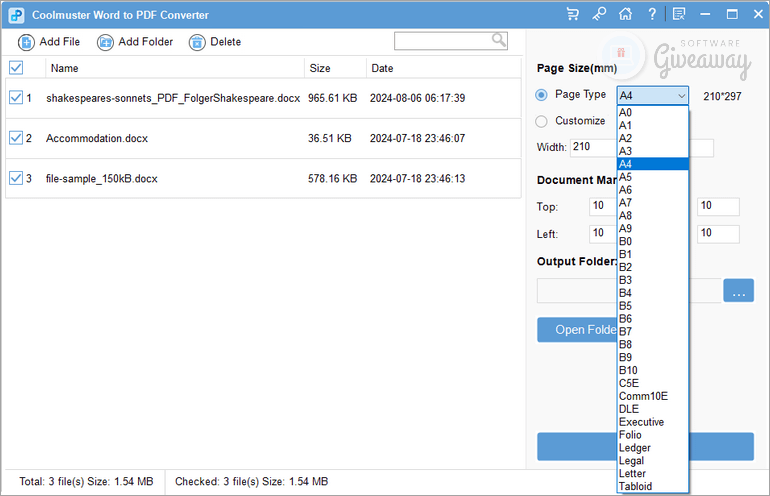Uncheck file-sample_150kB.docx checkbox
The height and width of the screenshot is (496, 770).
(x=16, y=178)
